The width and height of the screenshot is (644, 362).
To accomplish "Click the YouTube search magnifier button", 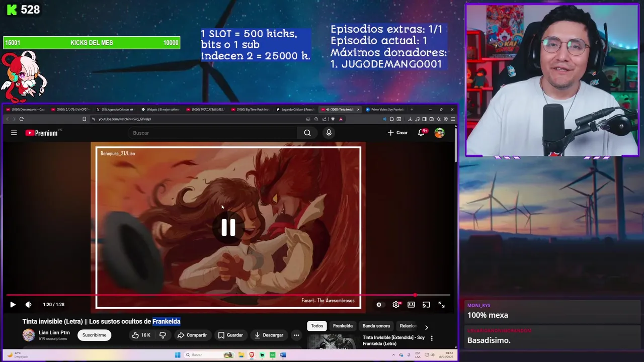I will coord(307,133).
